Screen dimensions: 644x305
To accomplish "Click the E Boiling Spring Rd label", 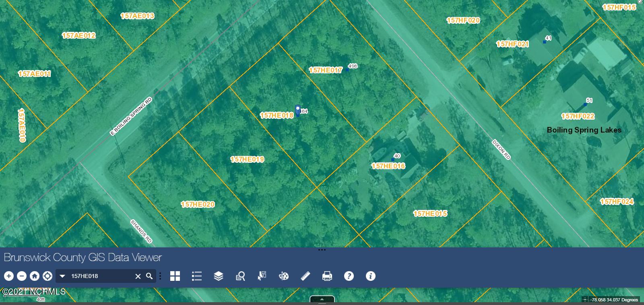I will (x=131, y=116).
